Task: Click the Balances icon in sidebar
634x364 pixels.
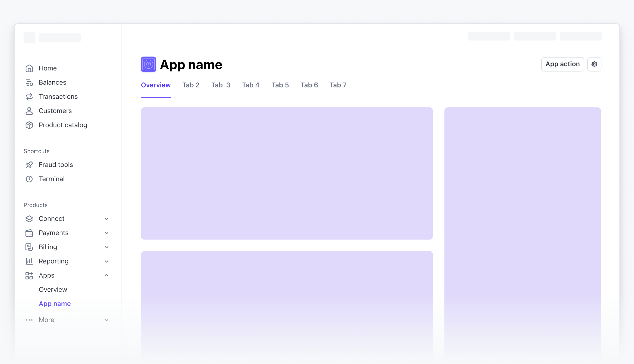Action: click(29, 83)
